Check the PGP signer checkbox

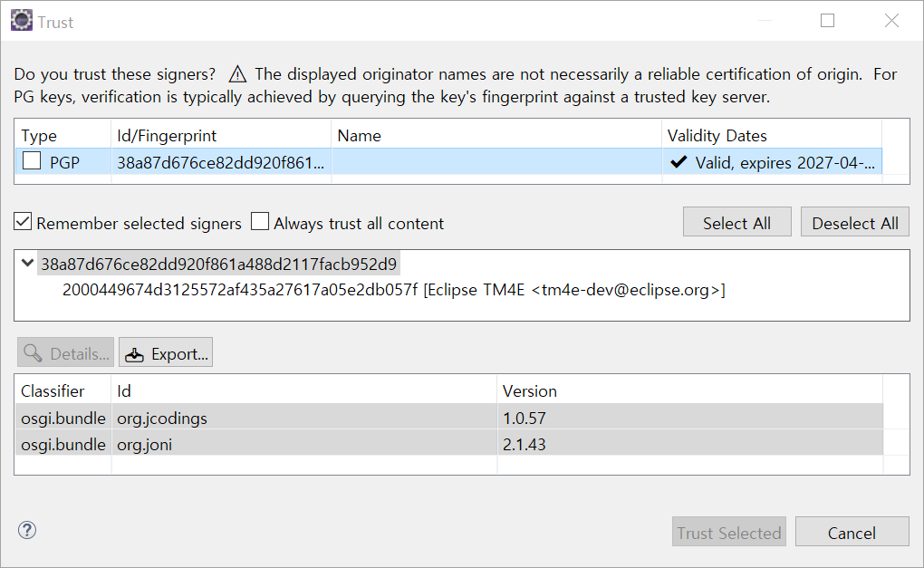click(32, 163)
